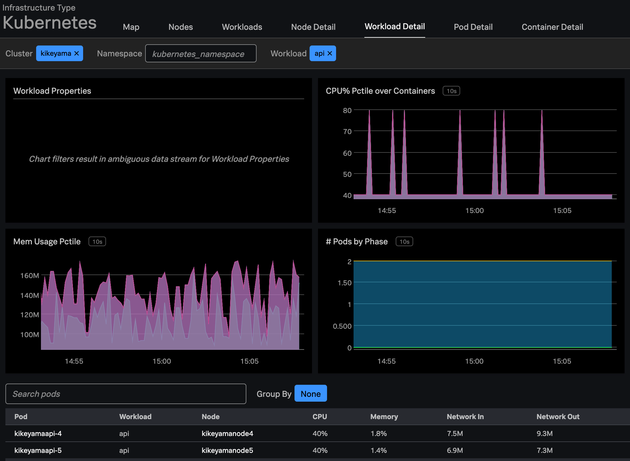Click the Namespace filter input field
Viewport: 630px width, 461px height.
pos(201,53)
